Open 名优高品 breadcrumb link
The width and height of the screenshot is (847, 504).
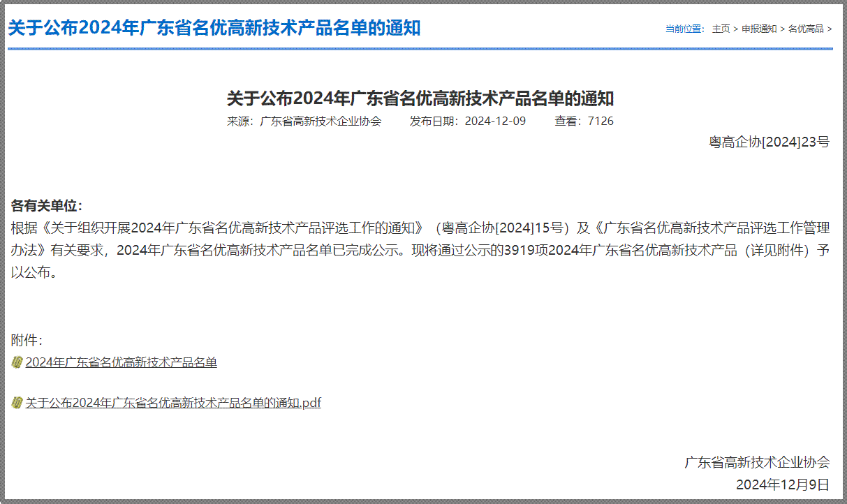coord(806,29)
